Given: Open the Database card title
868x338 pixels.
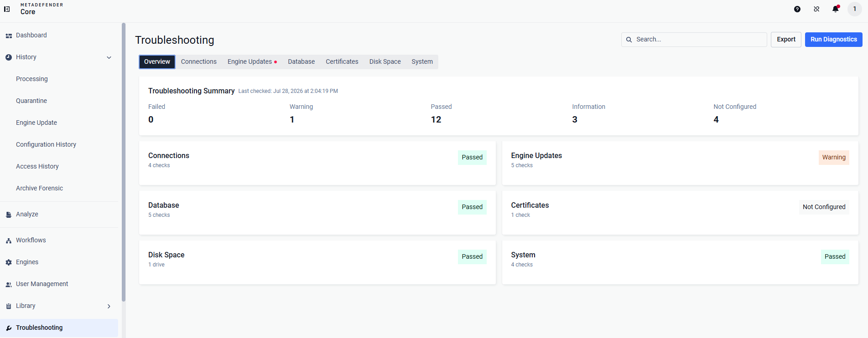Looking at the screenshot, I should point(164,205).
